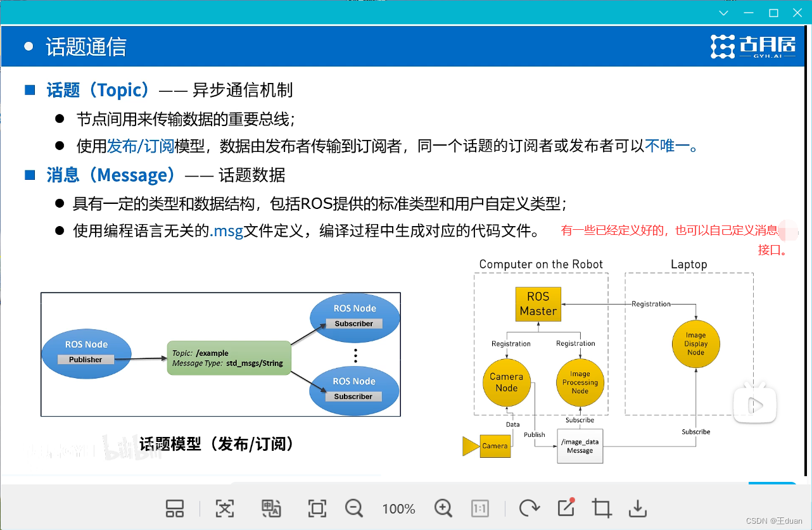
Task: Zoom out with the minus magnifier
Action: point(354,508)
